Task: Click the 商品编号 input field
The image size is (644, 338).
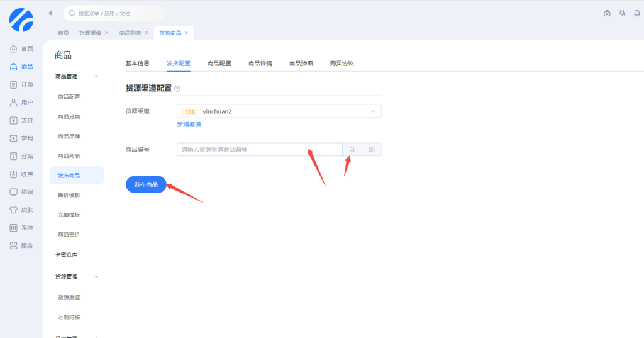Action: click(259, 149)
